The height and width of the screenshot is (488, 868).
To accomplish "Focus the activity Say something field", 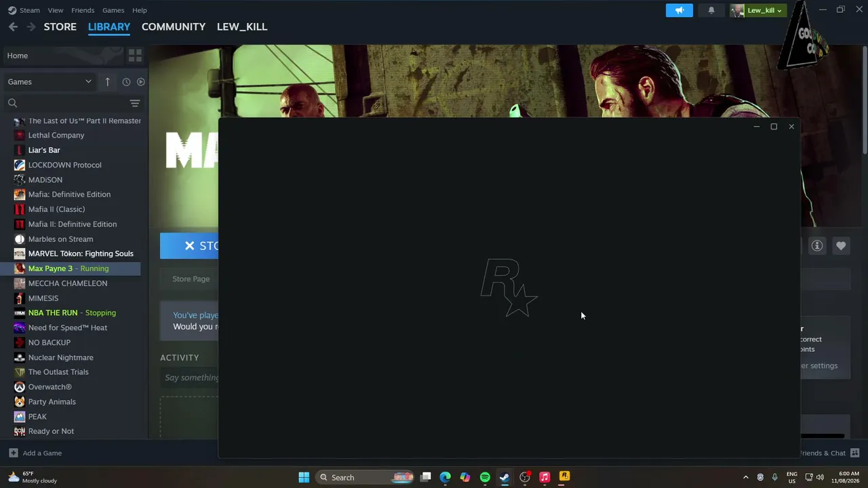I will [189, 378].
